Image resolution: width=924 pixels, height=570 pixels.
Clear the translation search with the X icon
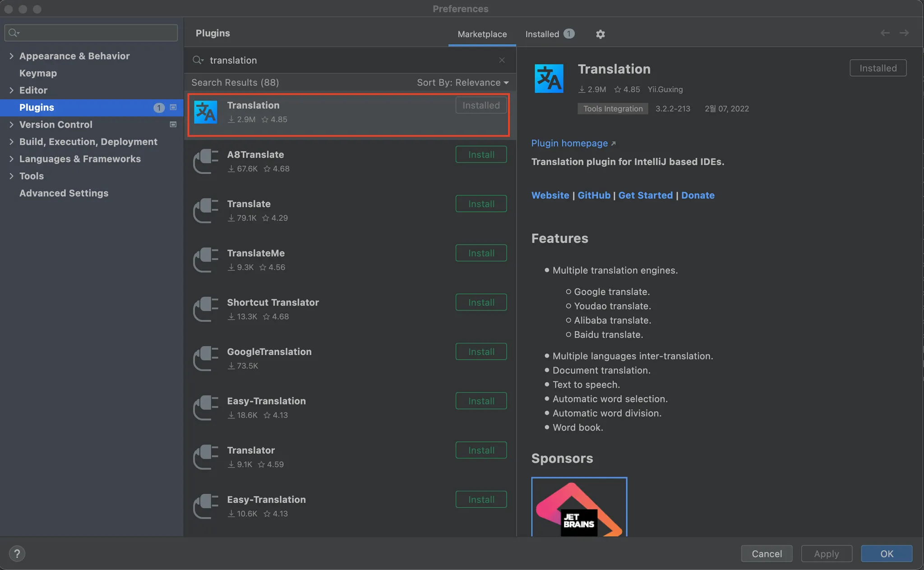pos(502,60)
